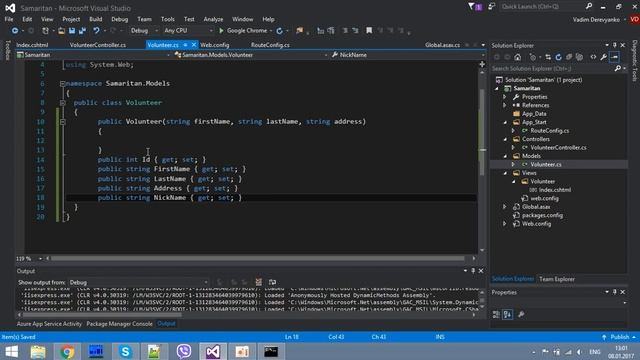The image size is (640, 360).
Task: Open the Build menu
Action: pos(96,19)
